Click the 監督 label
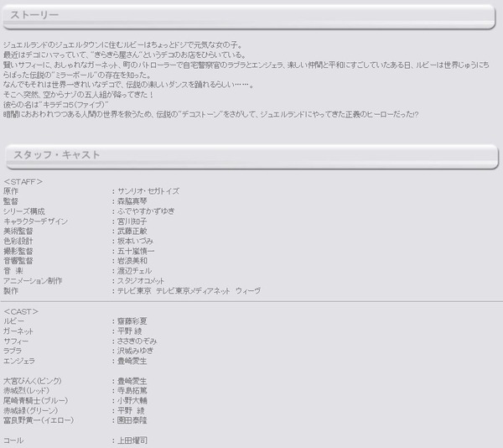Screen dimensions: 503x448 click(11, 201)
